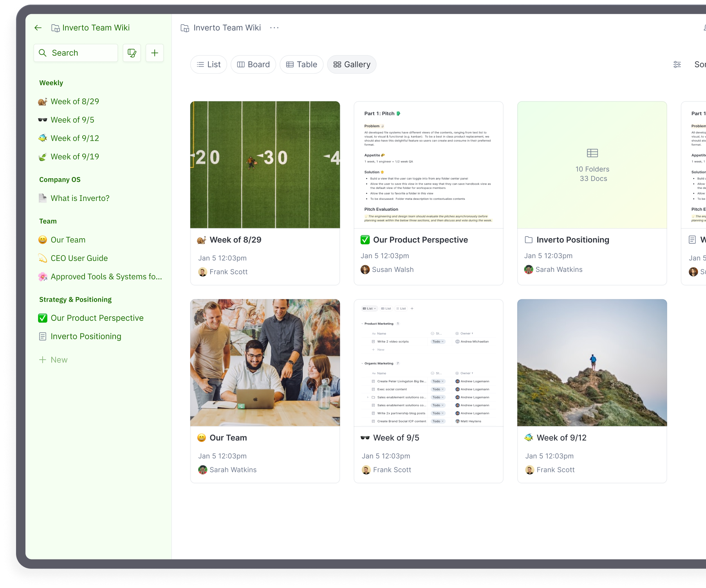Open Inverto Positioning in sidebar
The width and height of the screenshot is (706, 588).
(86, 337)
